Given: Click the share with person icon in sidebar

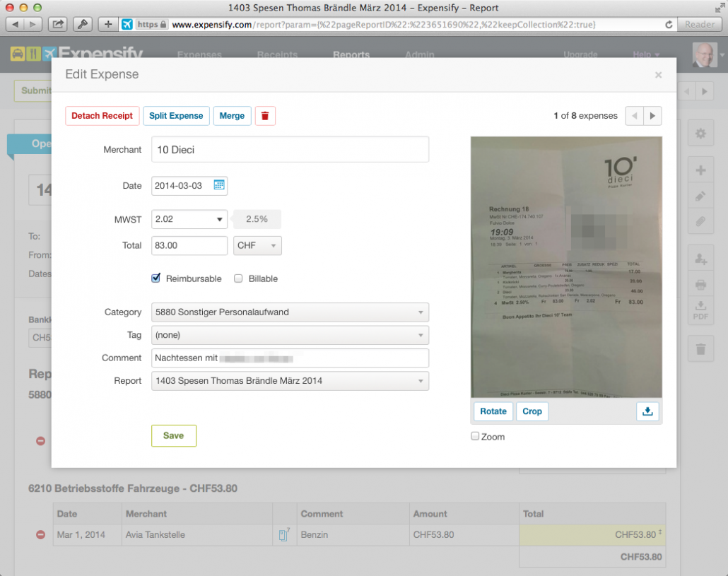Looking at the screenshot, I should [700, 259].
